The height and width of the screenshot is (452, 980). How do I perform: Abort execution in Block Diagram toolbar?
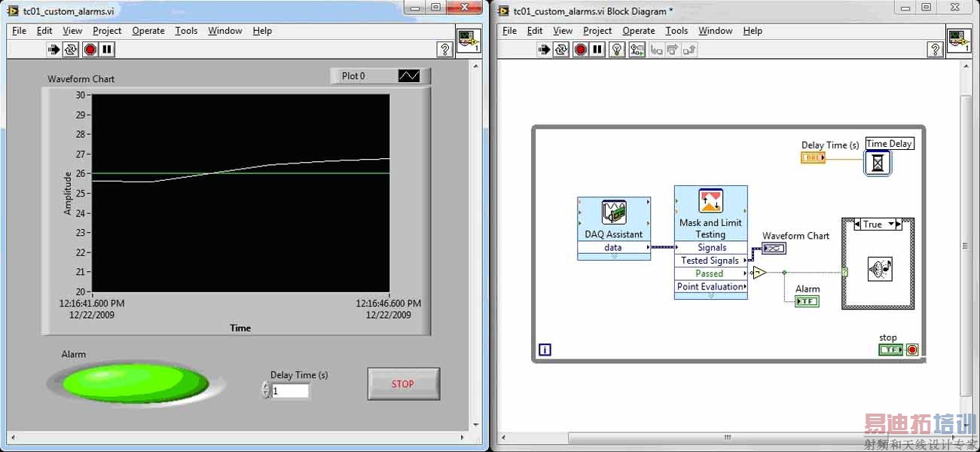(580, 50)
